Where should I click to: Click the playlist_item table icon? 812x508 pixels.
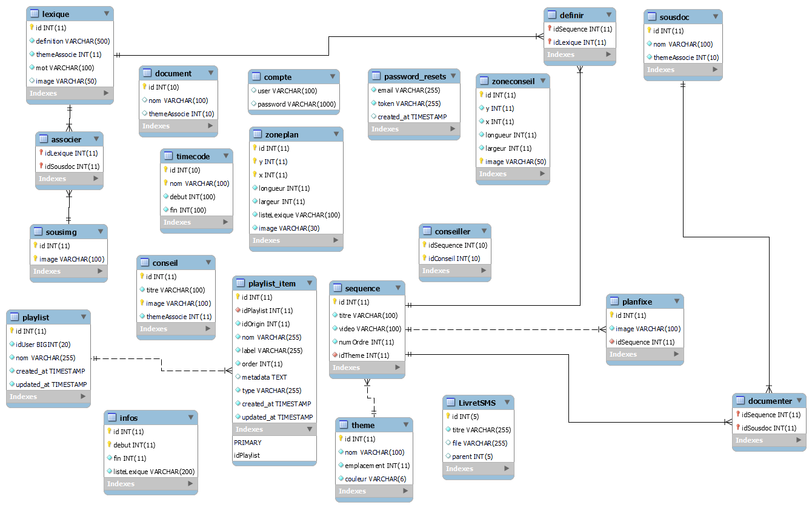(x=241, y=283)
